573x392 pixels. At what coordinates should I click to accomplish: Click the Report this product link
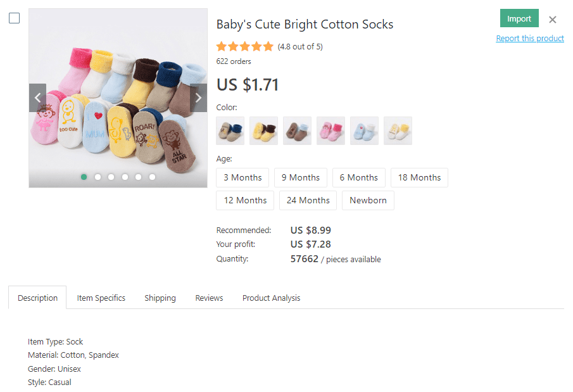530,39
